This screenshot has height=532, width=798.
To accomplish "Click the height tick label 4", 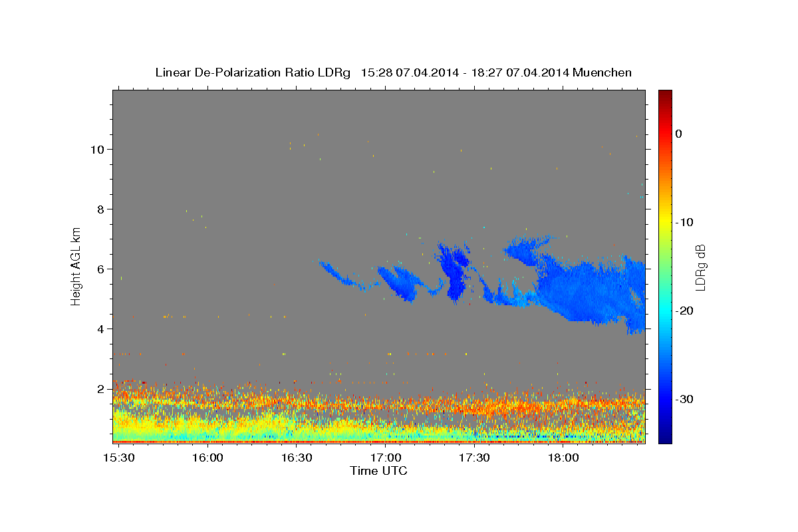I will (x=100, y=329).
